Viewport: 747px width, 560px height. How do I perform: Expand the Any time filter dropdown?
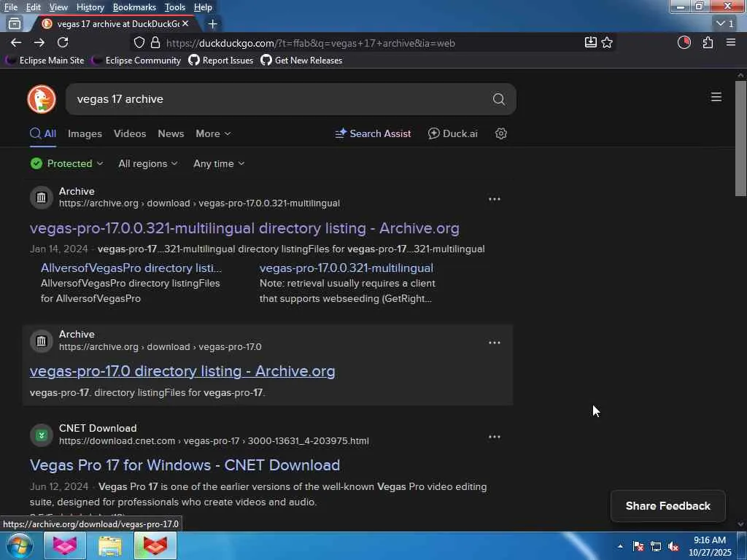(219, 163)
